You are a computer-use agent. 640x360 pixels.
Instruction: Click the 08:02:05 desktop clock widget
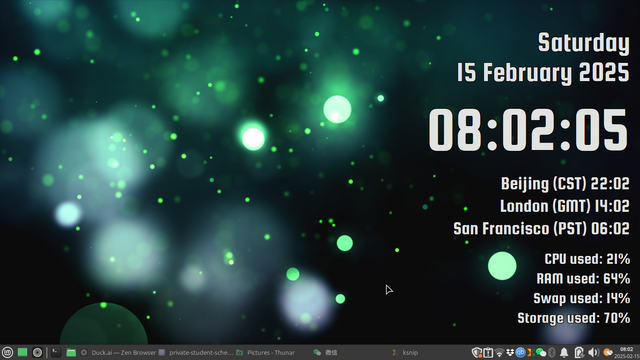528,131
